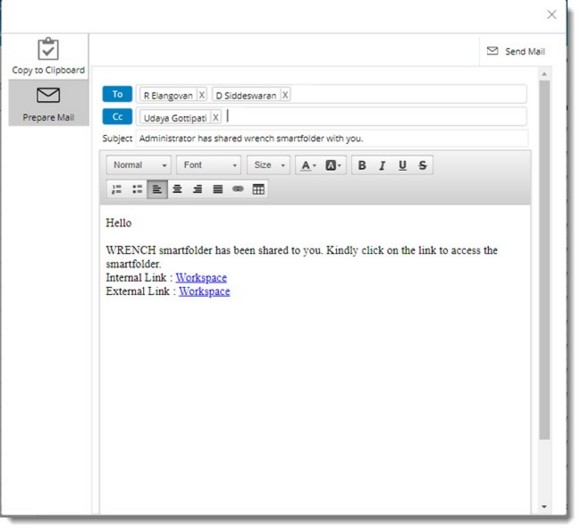Toggle Underline text formatting

point(402,166)
